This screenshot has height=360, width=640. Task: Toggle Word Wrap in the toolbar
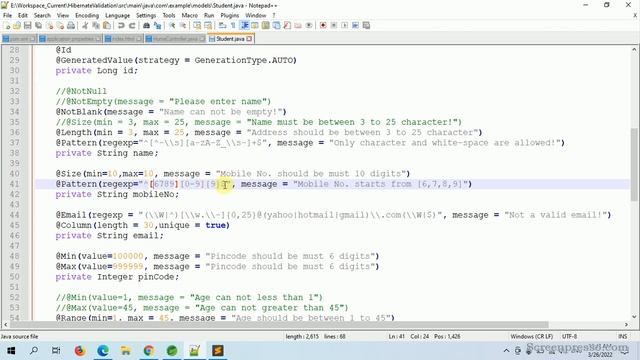(222, 25)
